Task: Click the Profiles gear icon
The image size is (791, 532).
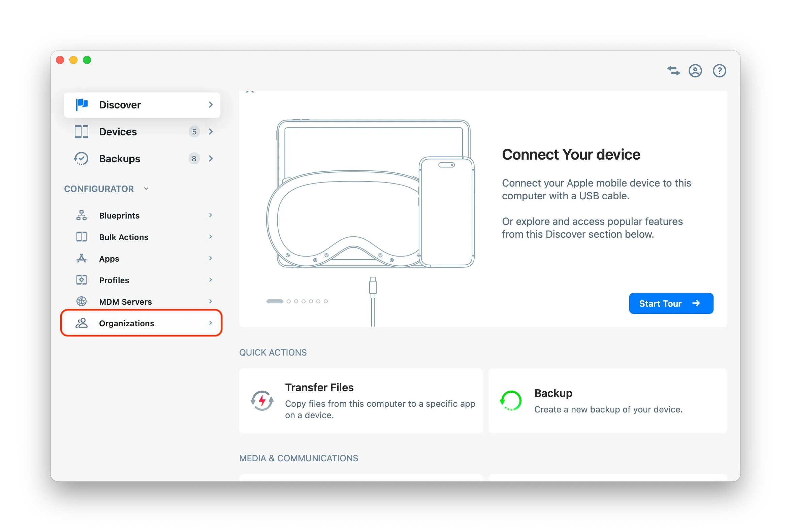Action: pos(82,280)
